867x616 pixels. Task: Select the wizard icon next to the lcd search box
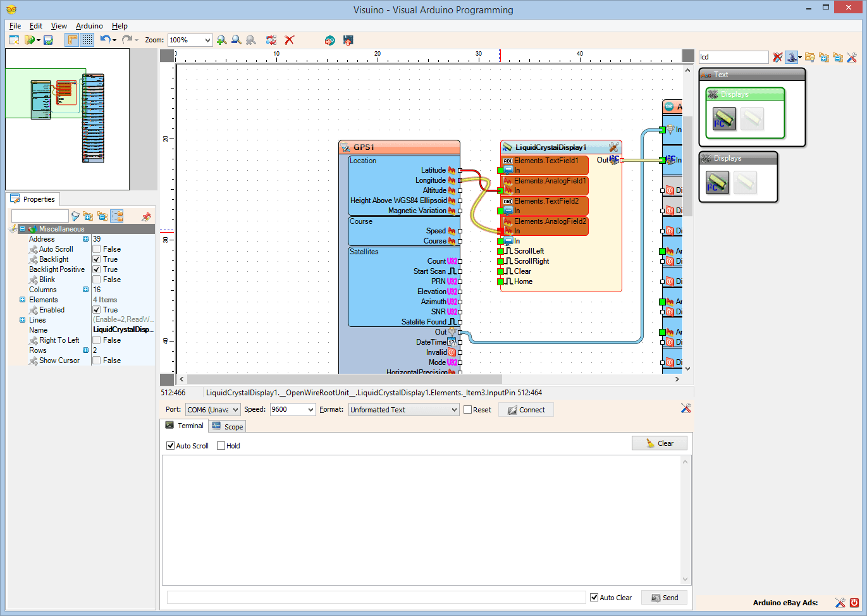click(792, 57)
